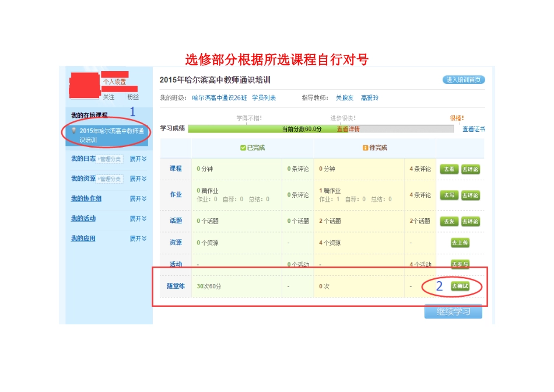Click 4 个资源 pending cell
The width and height of the screenshot is (554, 392).
click(x=359, y=243)
